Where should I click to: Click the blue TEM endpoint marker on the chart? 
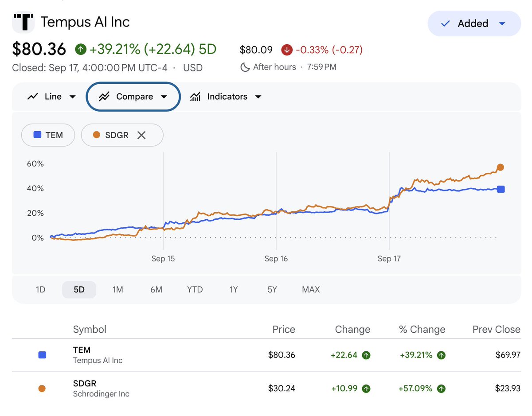[501, 189]
